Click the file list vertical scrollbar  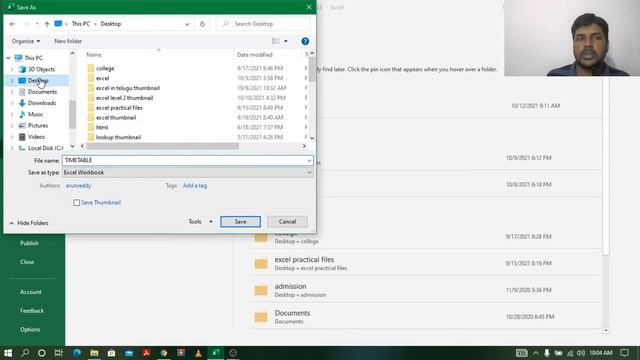(x=312, y=70)
